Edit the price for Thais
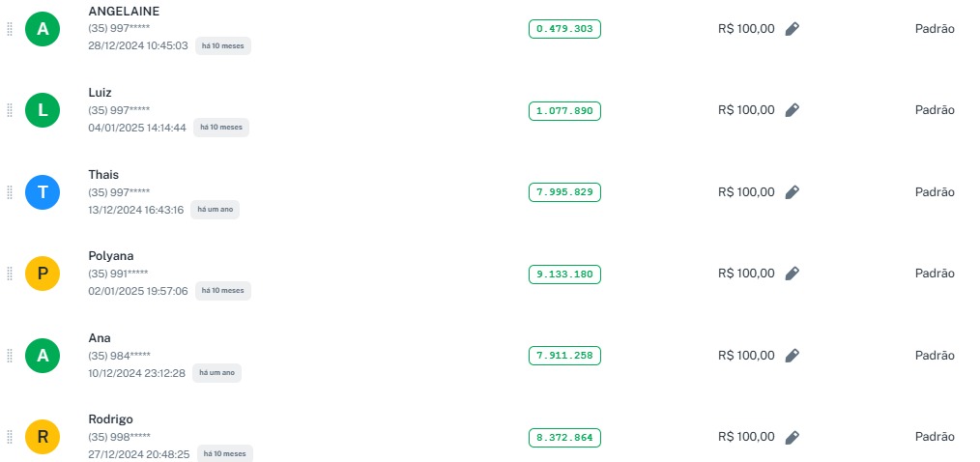Image resolution: width=980 pixels, height=462 pixels. tap(793, 192)
